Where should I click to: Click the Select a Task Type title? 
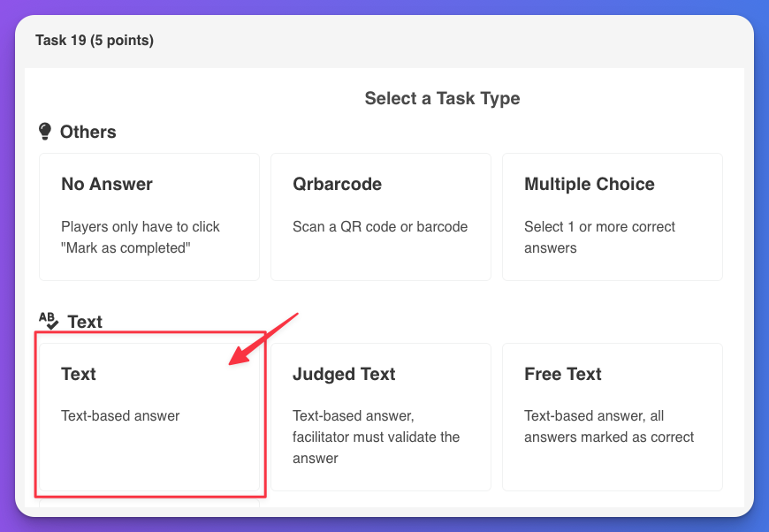[442, 99]
